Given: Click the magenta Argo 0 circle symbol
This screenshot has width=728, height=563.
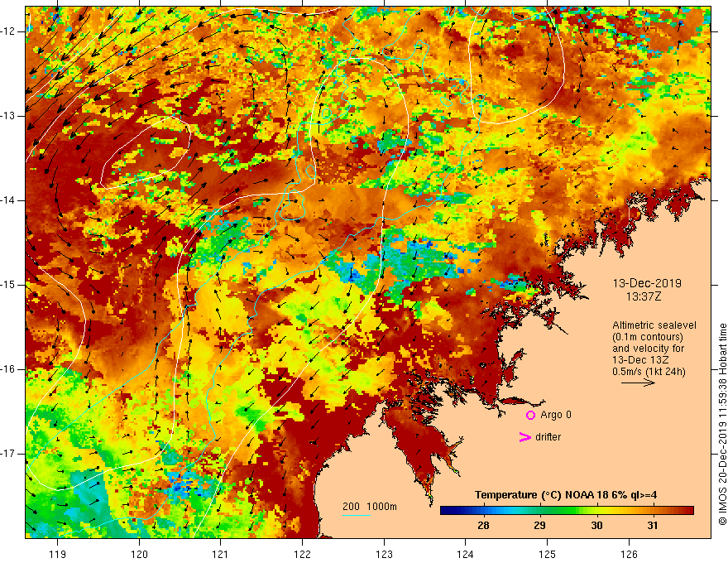Looking at the screenshot, I should point(530,416).
